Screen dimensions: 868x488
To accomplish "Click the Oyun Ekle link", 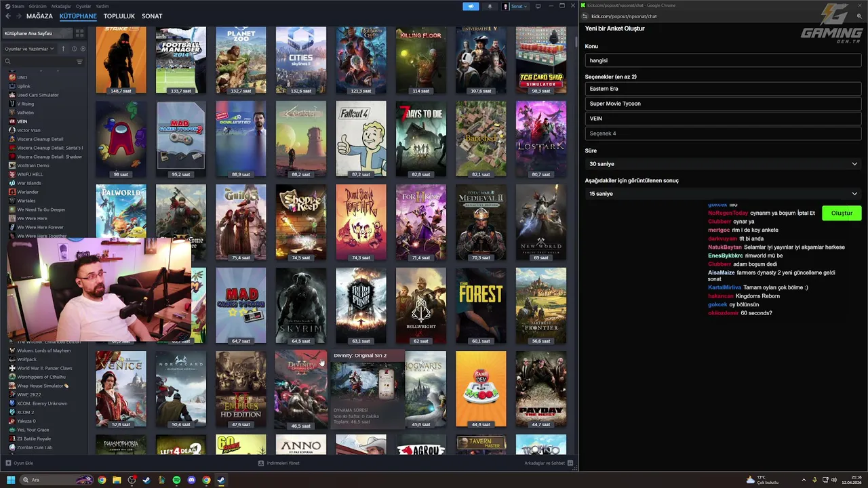I will [23, 463].
